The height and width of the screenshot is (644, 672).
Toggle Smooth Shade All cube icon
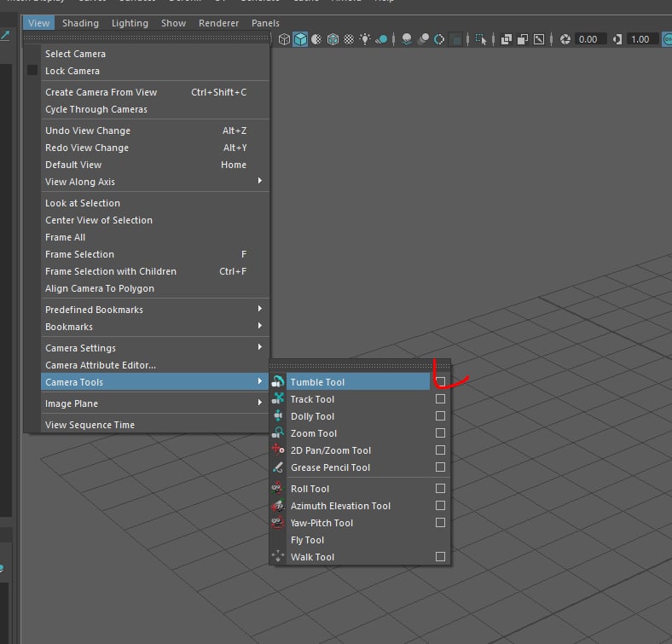300,39
